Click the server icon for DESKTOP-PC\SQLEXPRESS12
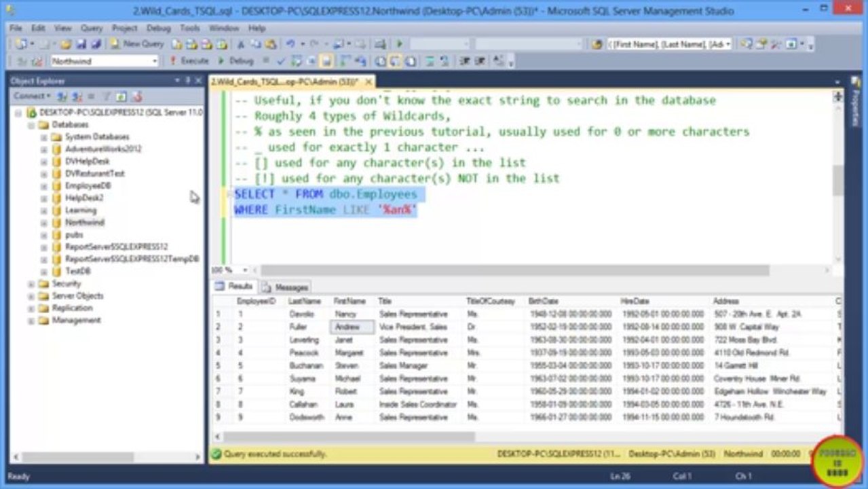Viewport: 868px width, 489px height. 31,112
